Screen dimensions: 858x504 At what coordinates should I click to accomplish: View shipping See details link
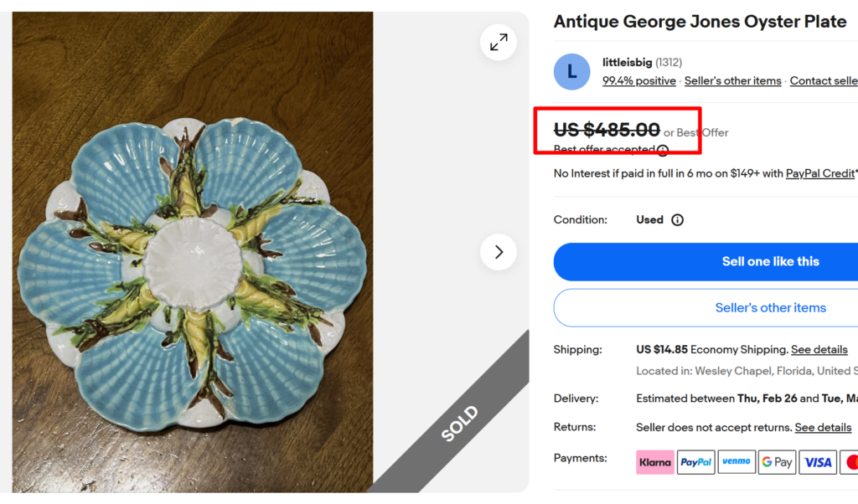[x=819, y=349]
